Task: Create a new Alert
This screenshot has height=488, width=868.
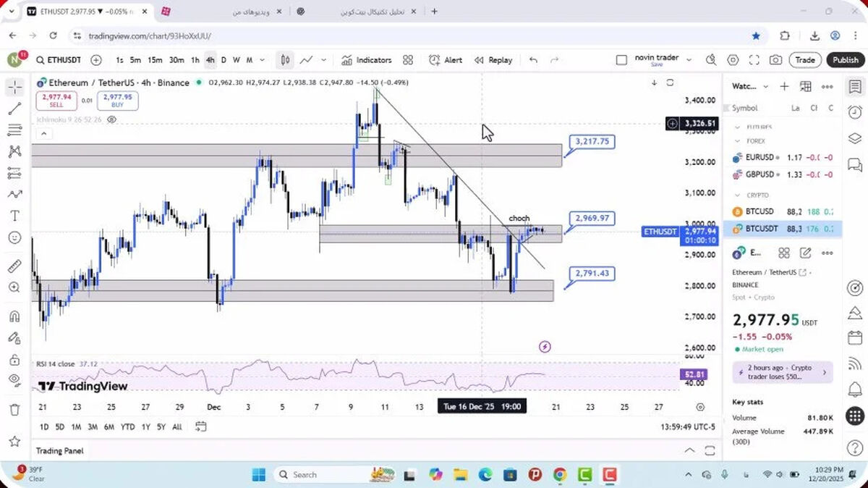Action: 446,60
